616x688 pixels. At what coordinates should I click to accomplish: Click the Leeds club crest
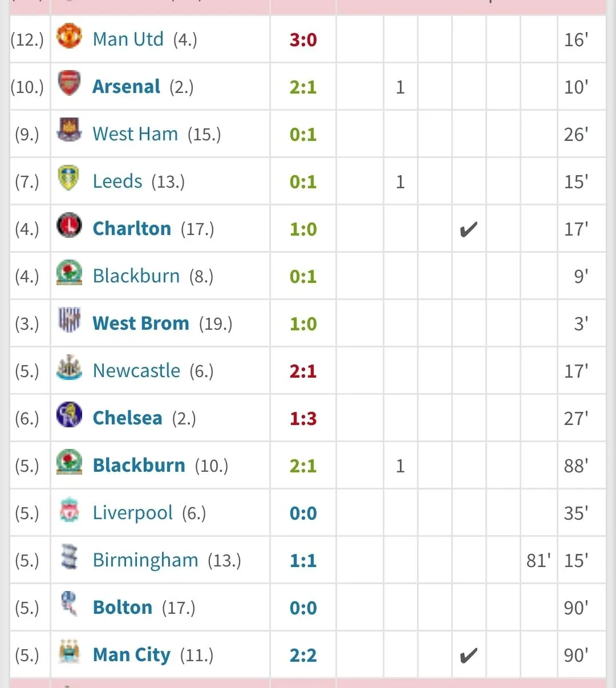point(69,179)
